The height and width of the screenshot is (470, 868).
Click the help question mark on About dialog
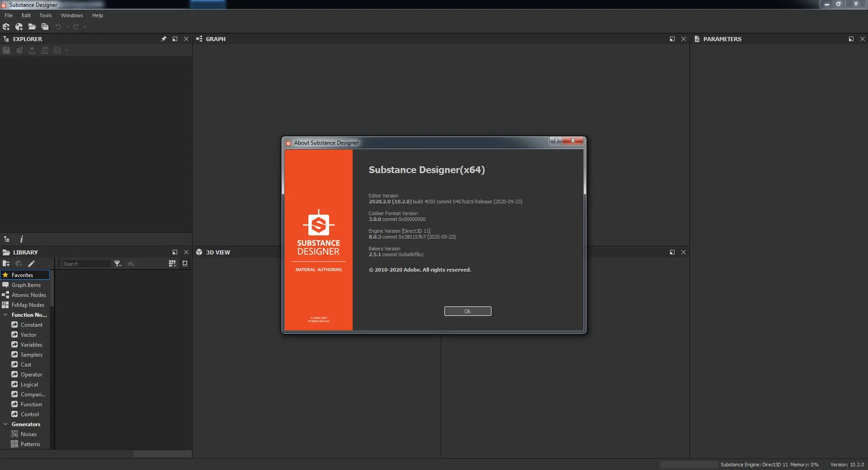pos(555,141)
